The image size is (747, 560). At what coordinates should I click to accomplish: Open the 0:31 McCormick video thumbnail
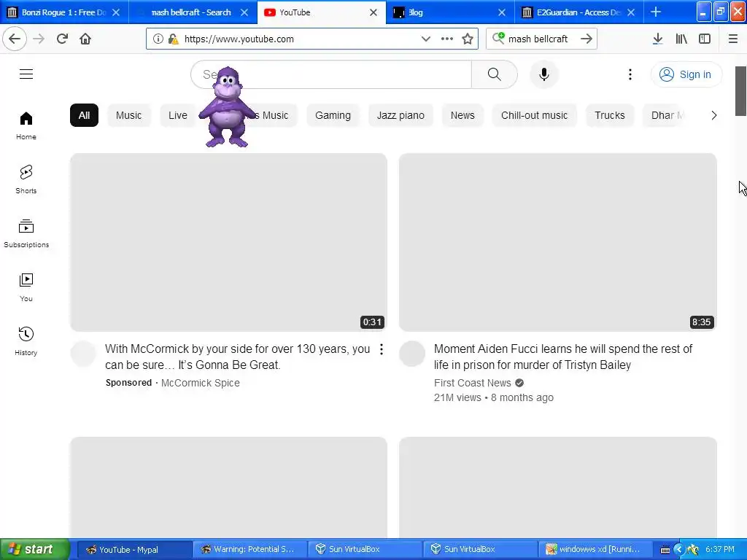pyautogui.click(x=228, y=242)
